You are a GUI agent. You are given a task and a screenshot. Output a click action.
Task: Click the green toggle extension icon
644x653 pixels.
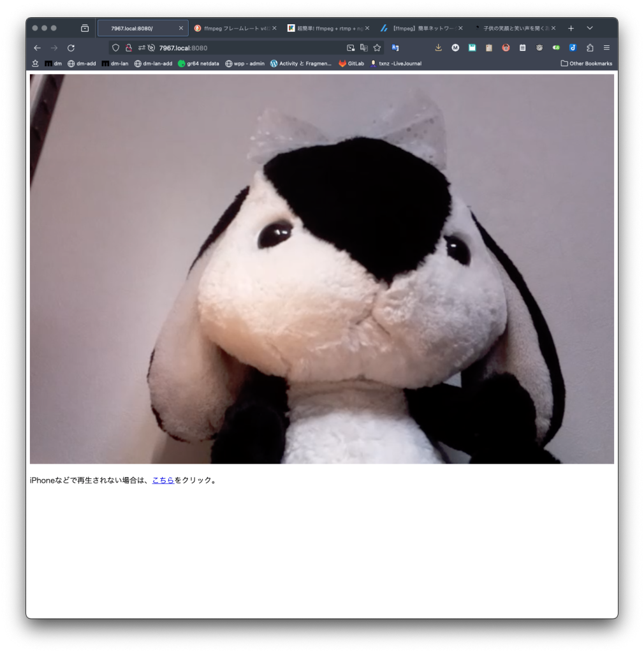point(556,48)
